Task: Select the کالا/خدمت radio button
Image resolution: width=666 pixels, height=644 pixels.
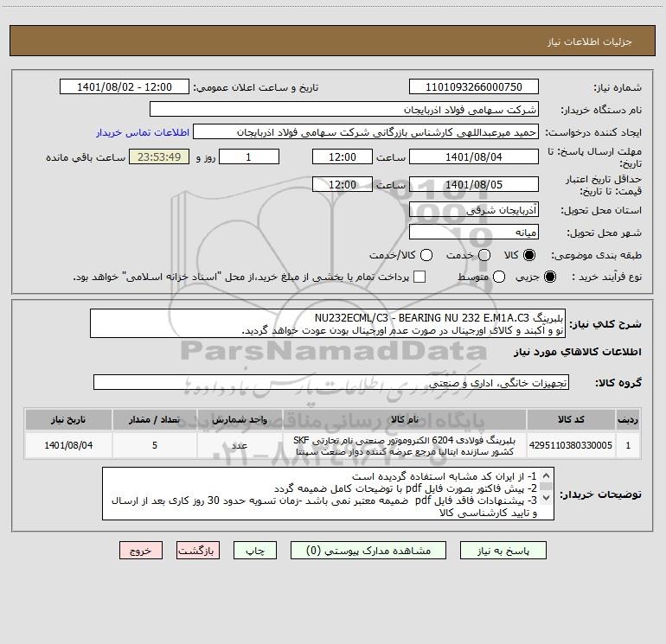Action: click(x=426, y=255)
